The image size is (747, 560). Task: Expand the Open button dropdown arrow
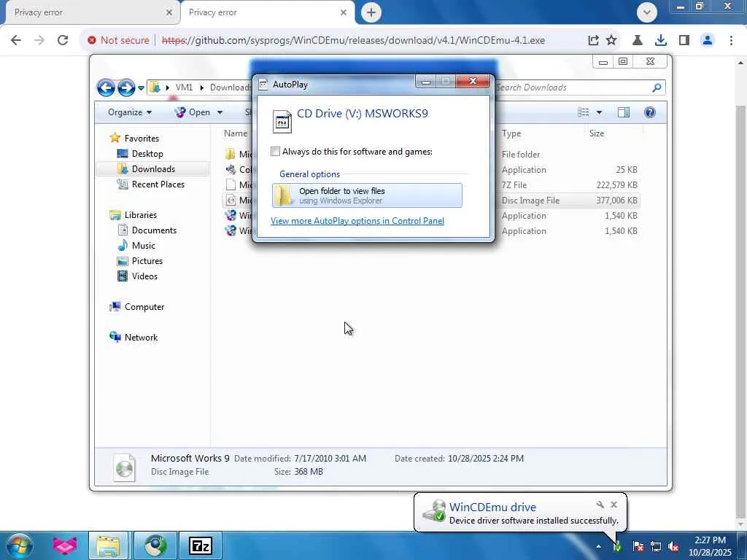point(220,112)
